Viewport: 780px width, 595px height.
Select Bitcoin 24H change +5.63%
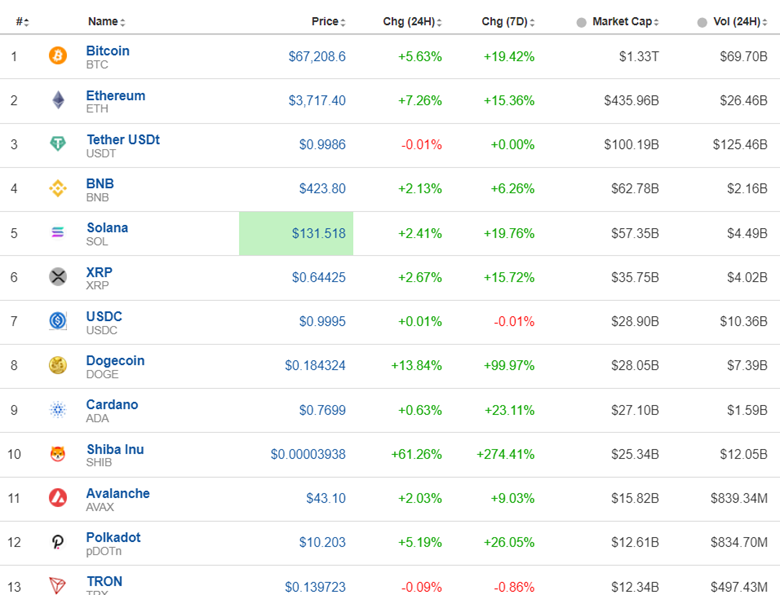point(420,56)
